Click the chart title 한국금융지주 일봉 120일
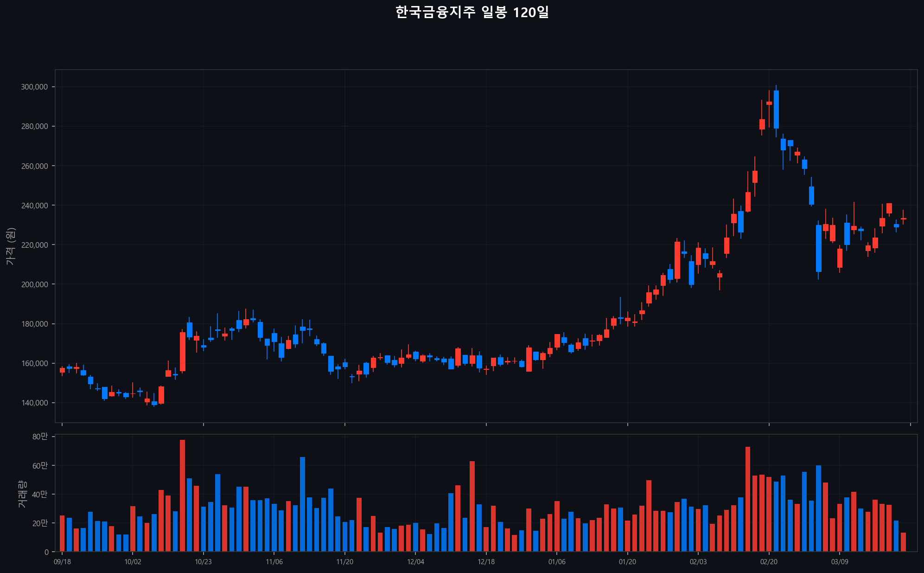Image resolution: width=924 pixels, height=573 pixels. click(x=472, y=13)
